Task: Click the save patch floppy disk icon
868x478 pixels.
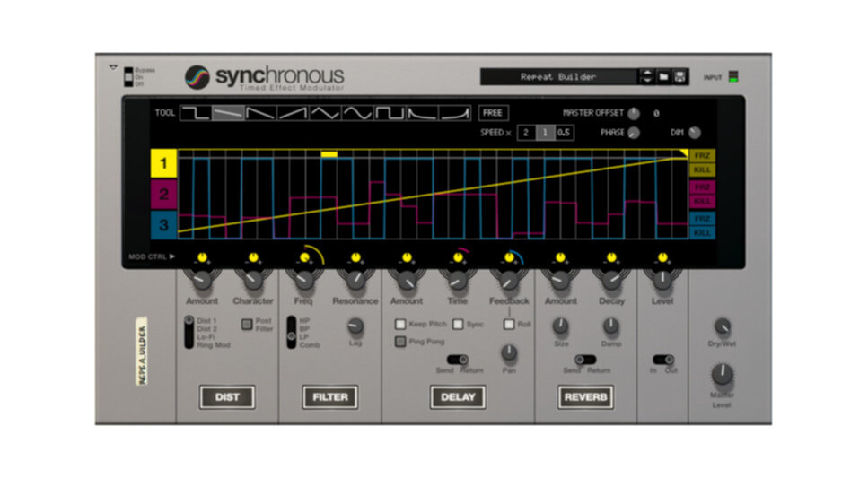Action: [679, 77]
